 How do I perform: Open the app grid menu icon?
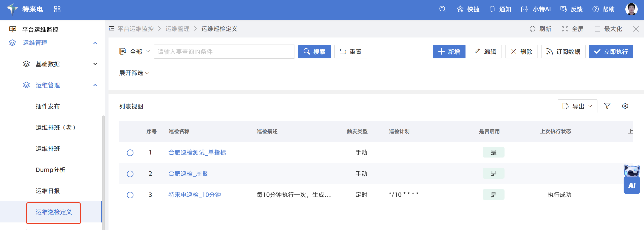pyautogui.click(x=57, y=9)
